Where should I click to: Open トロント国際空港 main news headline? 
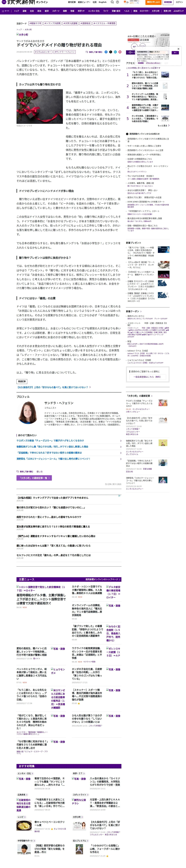click(x=41, y=600)
